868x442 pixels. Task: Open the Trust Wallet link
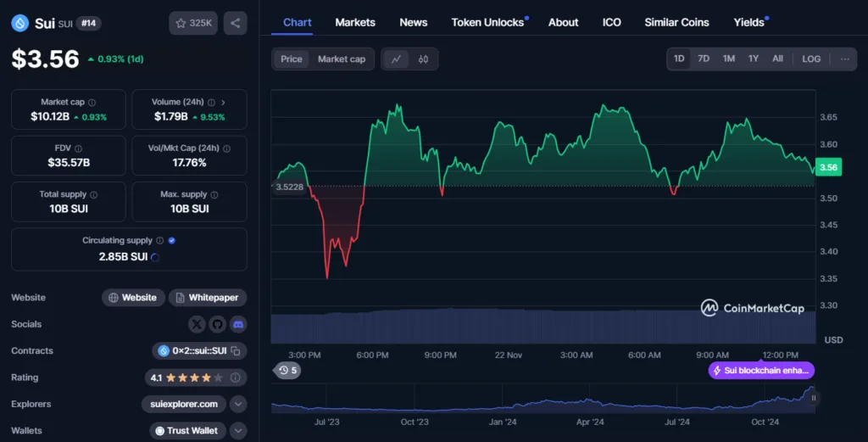pyautogui.click(x=187, y=430)
